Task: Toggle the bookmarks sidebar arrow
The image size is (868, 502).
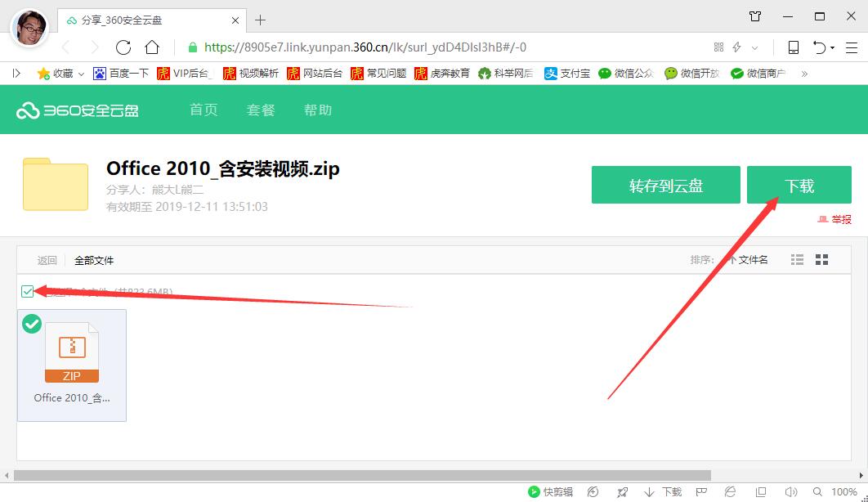Action: (16, 73)
